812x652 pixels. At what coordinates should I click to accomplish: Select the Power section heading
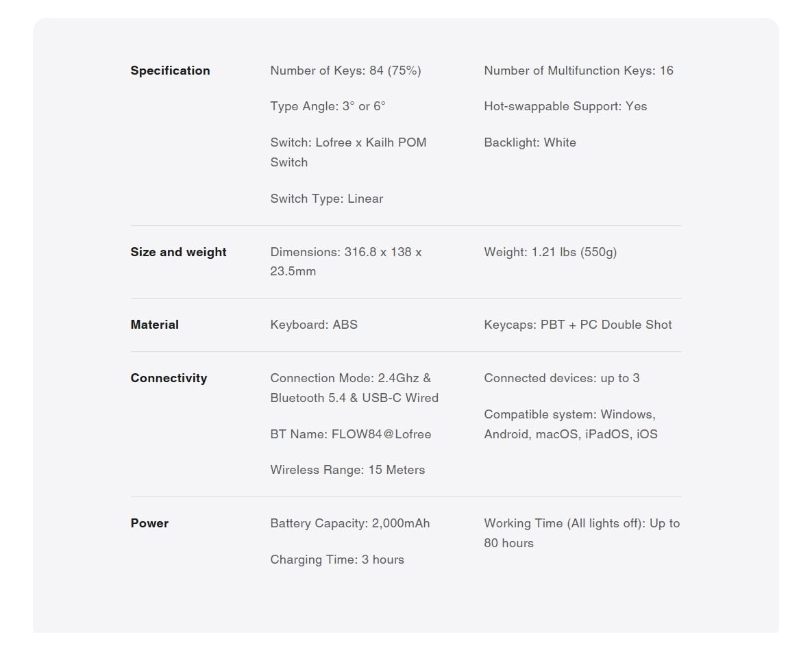(149, 523)
